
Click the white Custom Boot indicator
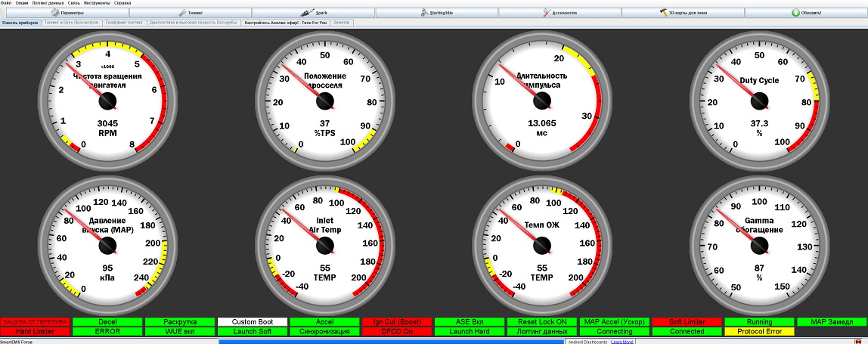[253, 322]
